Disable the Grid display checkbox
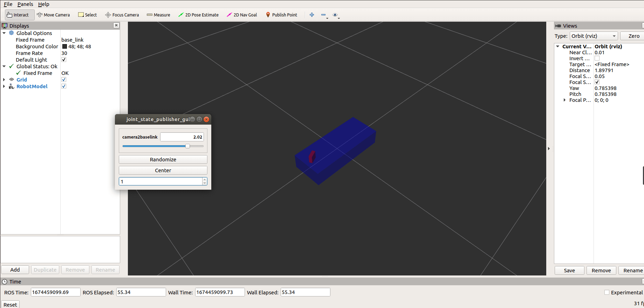644x308 pixels. point(64,79)
